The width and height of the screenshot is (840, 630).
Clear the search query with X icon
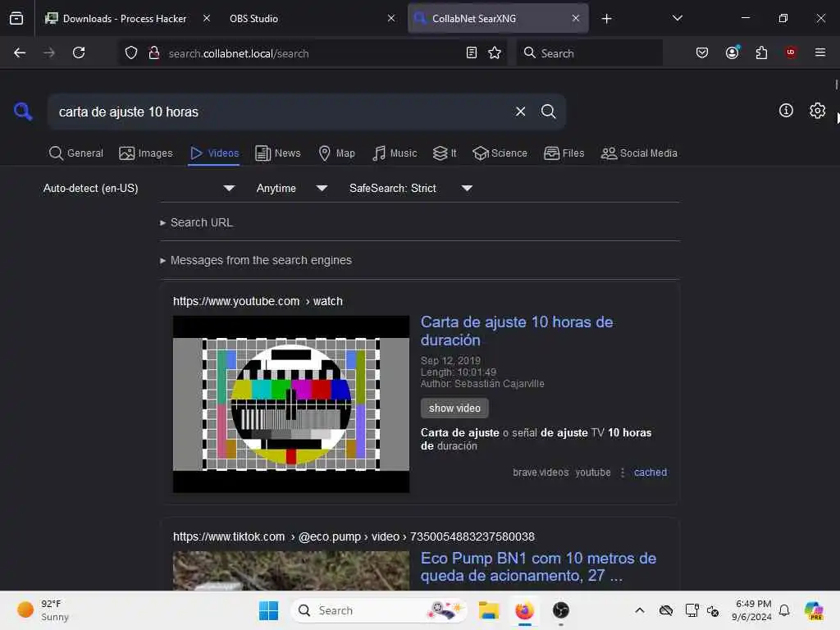coord(520,112)
